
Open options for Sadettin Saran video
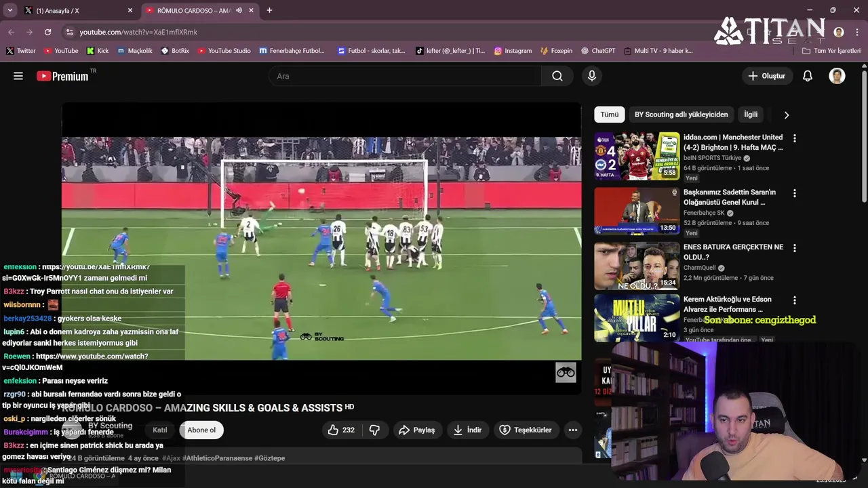coord(794,193)
